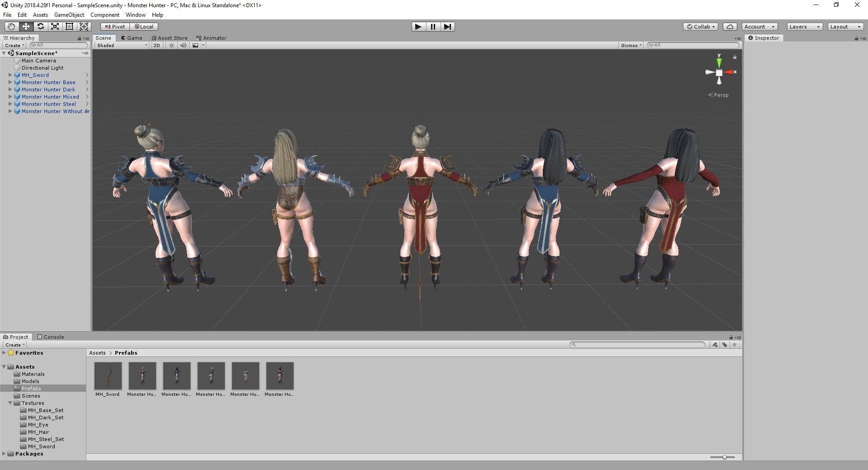
Task: Expand MH_Sword in Hierarchy
Action: coord(10,75)
